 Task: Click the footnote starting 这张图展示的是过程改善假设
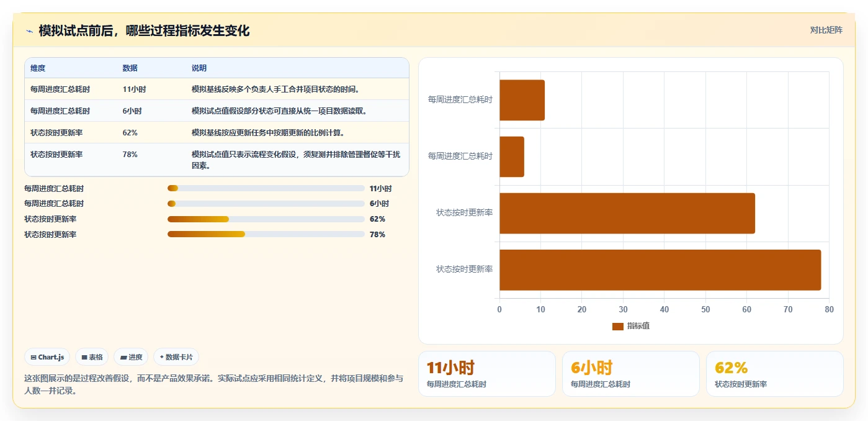213,385
